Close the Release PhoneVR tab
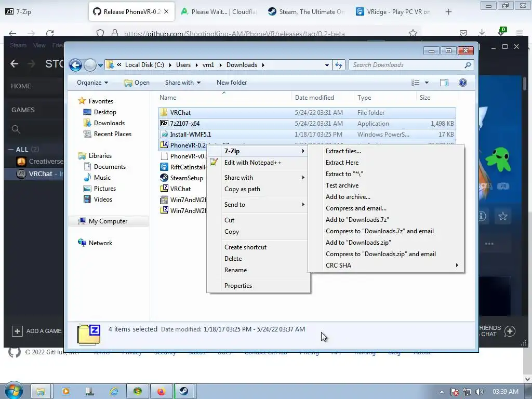 point(166,11)
